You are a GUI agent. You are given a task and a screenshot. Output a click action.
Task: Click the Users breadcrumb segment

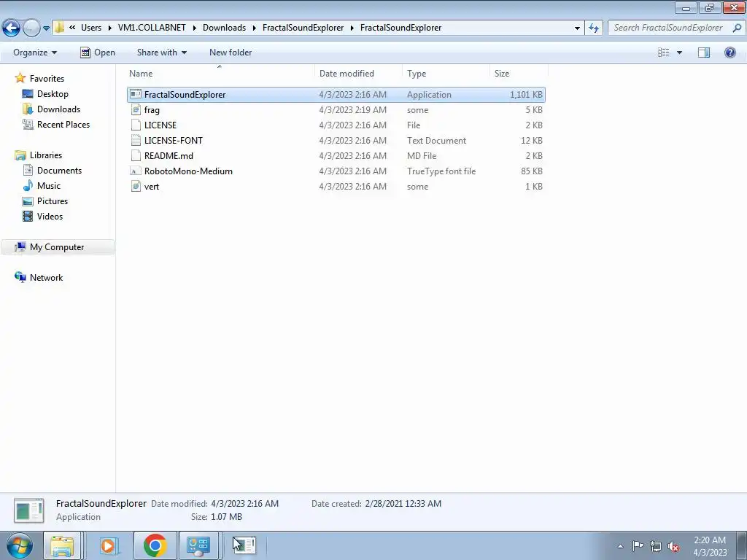tap(91, 28)
